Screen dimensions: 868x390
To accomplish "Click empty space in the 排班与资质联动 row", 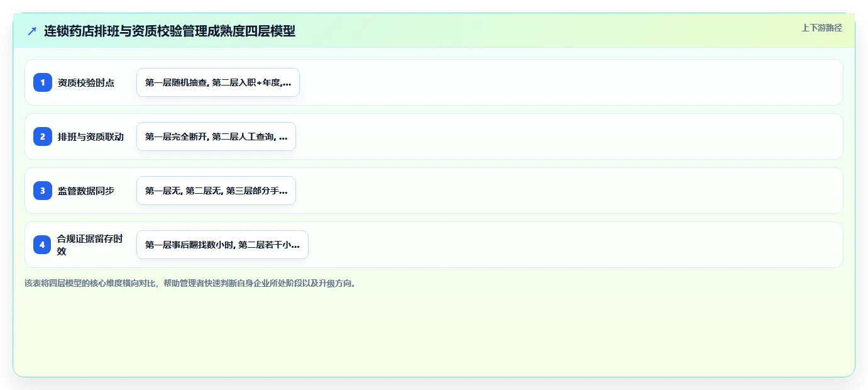I will 566,136.
